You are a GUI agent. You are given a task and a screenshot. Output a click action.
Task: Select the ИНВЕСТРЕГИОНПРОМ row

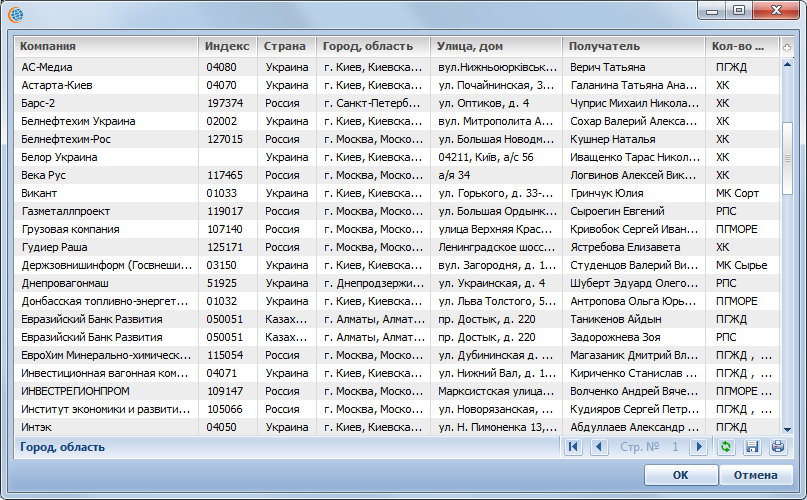(x=396, y=391)
